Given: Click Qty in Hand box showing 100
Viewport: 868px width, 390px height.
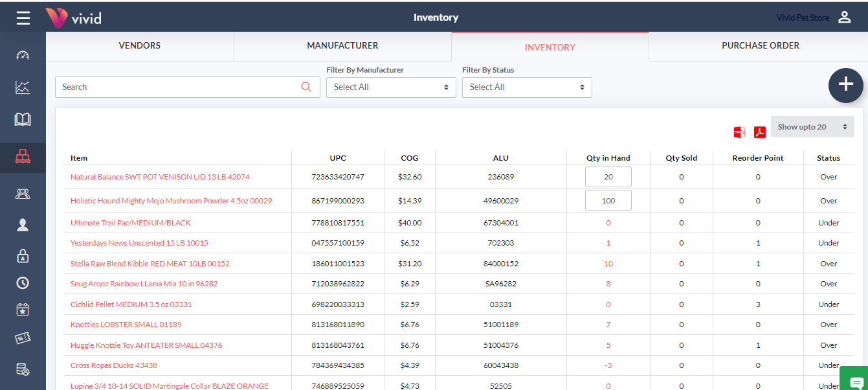Looking at the screenshot, I should pos(608,201).
